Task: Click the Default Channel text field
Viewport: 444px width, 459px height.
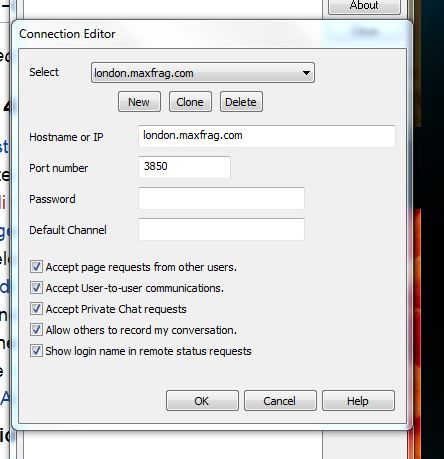Action: pyautogui.click(x=221, y=229)
